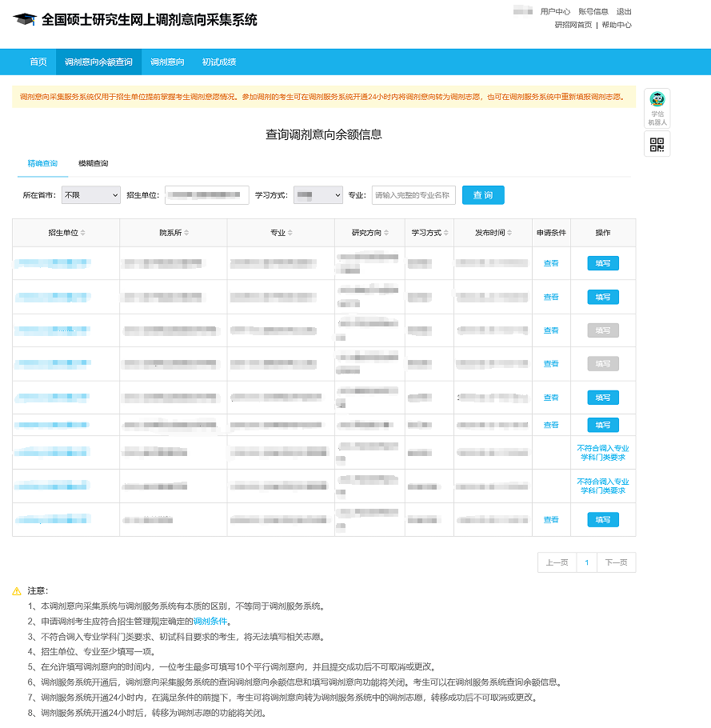This screenshot has width=711, height=728.
Task: Click the QR code icon in the sidebar
Action: click(x=657, y=144)
